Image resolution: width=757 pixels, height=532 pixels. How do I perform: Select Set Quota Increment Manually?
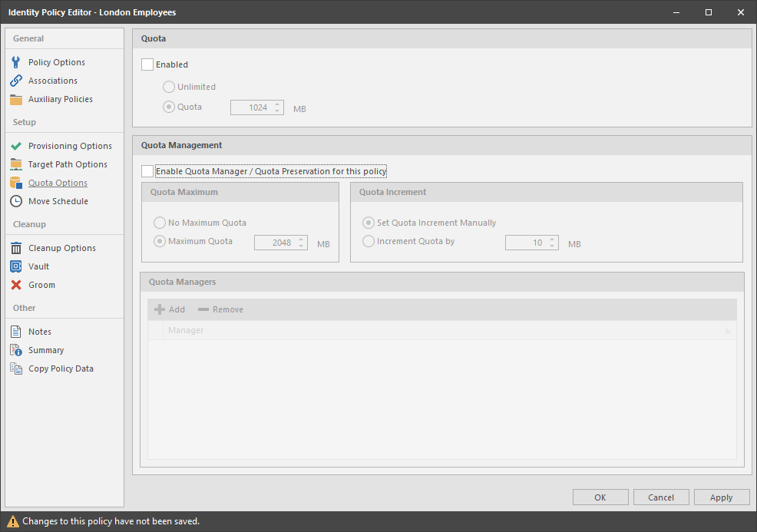click(x=369, y=223)
